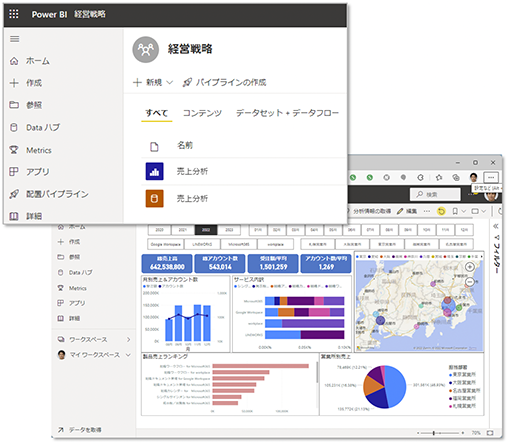Open 参照 in front window sidebar
510x446 pixels.
[x=26, y=105]
